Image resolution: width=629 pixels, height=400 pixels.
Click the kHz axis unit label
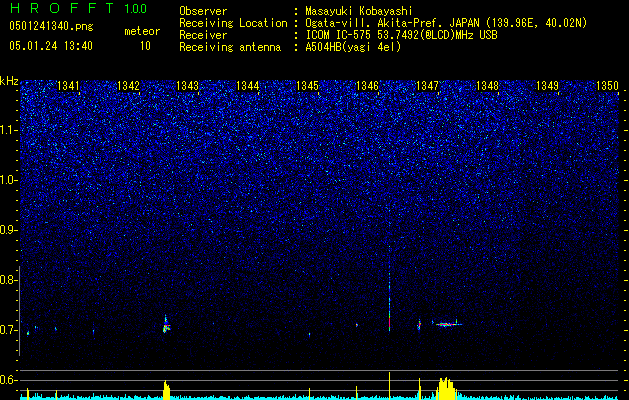(x=9, y=81)
